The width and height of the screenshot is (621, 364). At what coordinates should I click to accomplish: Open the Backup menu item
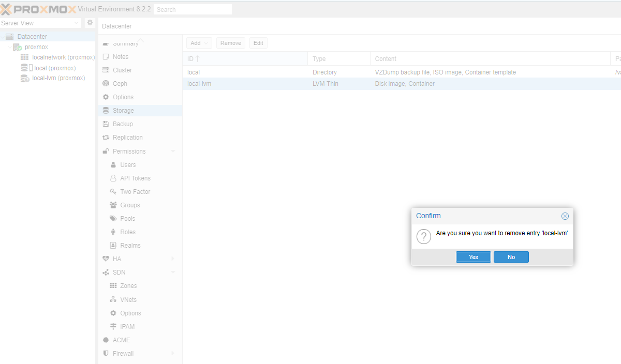pyautogui.click(x=140, y=124)
